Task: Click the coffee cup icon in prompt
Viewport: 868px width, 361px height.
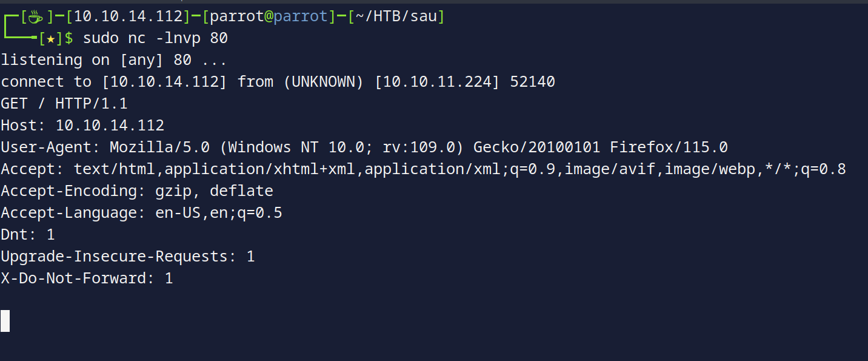Action: tap(37, 17)
